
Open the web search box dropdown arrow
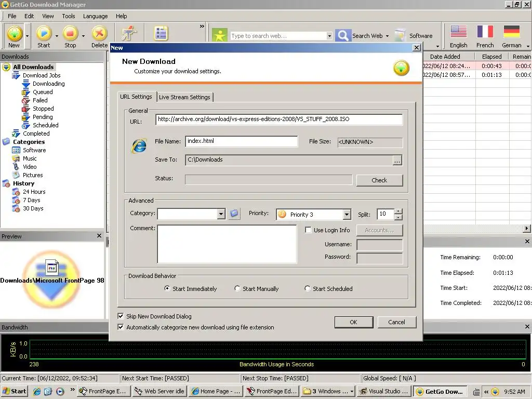click(x=329, y=36)
